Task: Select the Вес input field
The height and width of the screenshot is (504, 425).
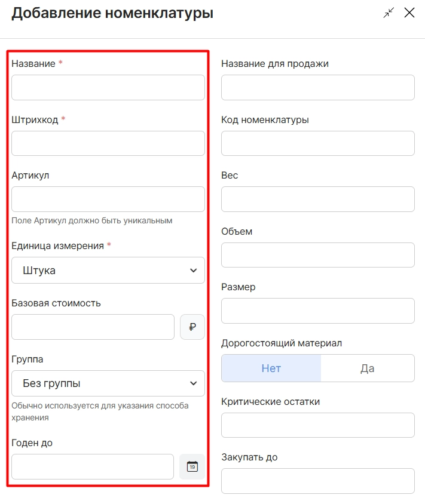Action: (318, 199)
